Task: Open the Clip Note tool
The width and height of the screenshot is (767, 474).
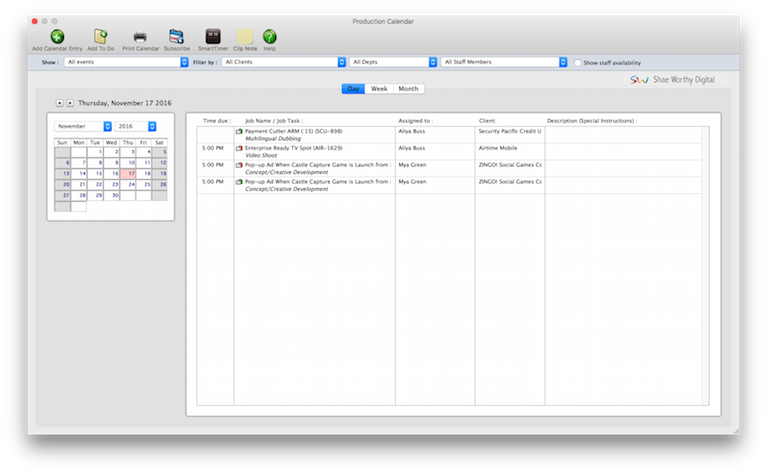Action: point(245,37)
